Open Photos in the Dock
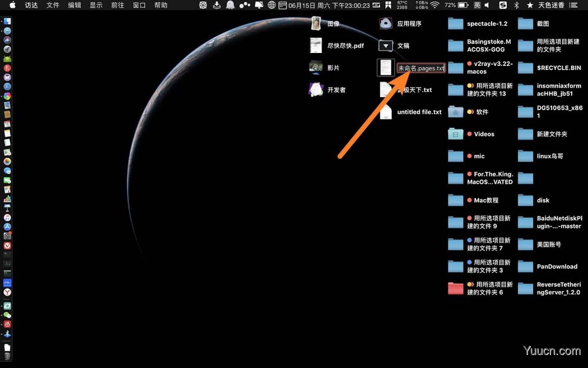Image resolution: width=588 pixels, height=368 pixels. click(7, 161)
